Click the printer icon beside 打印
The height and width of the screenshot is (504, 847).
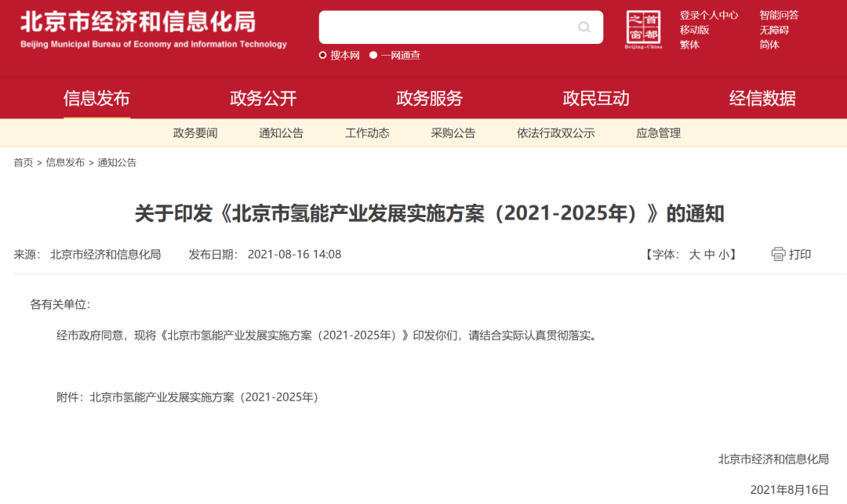[778, 254]
